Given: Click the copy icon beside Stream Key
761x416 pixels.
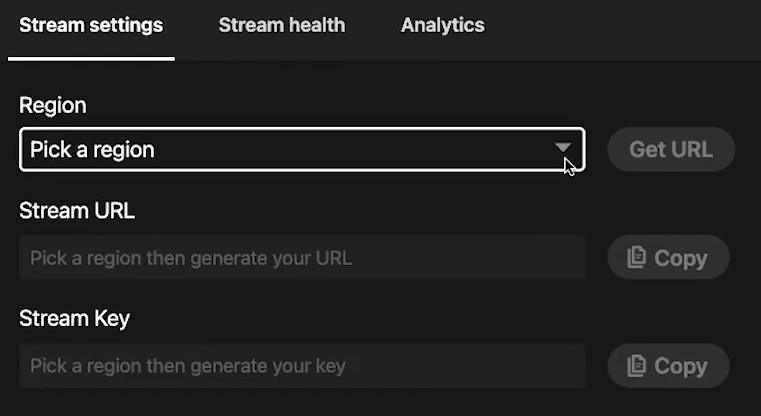Looking at the screenshot, I should click(636, 366).
